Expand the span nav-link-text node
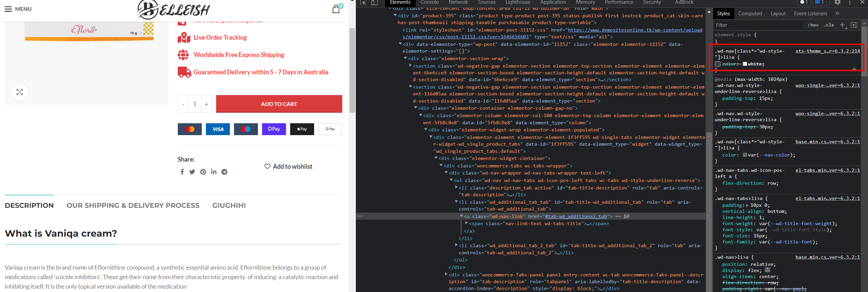The image size is (868, 292). [466, 223]
